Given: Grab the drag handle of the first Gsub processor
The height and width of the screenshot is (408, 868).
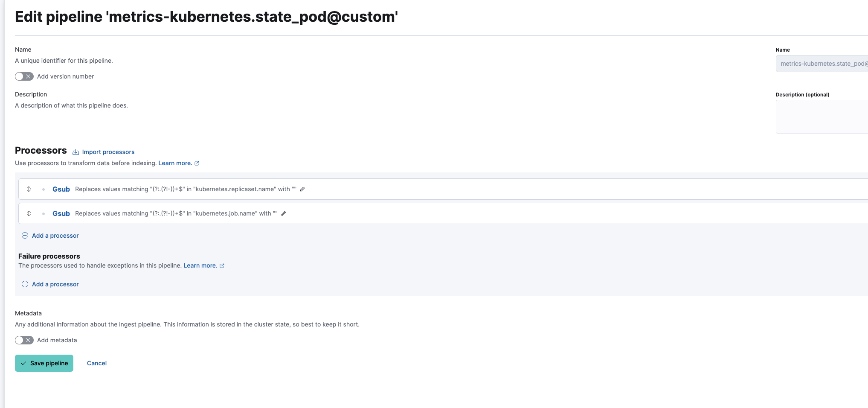Looking at the screenshot, I should pyautogui.click(x=29, y=189).
